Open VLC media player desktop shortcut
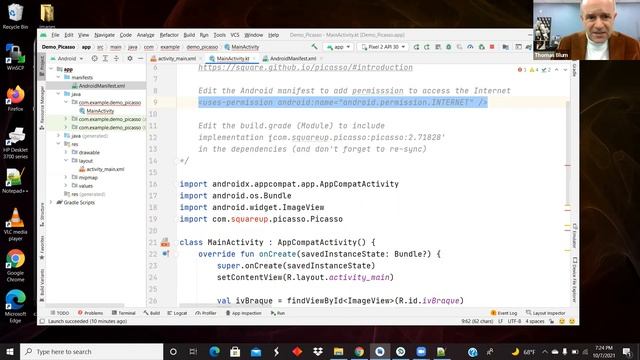The height and width of the screenshot is (360, 640). (x=15, y=224)
